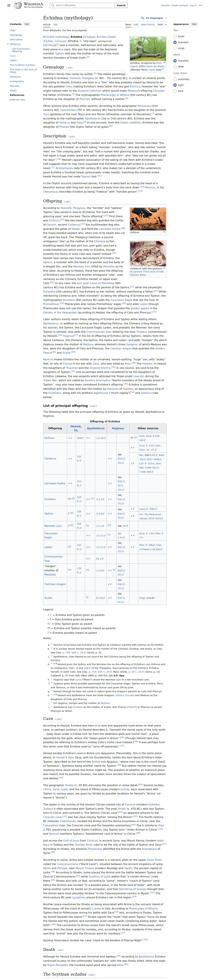
Task: Jump to Death in Contents sidebar
Action: [13, 60]
